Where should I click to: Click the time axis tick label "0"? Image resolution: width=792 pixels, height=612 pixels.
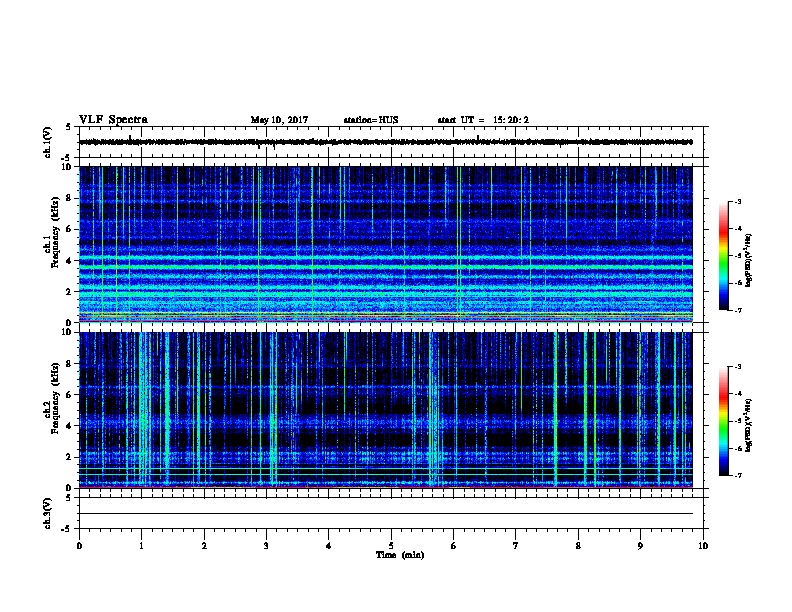[x=79, y=546]
